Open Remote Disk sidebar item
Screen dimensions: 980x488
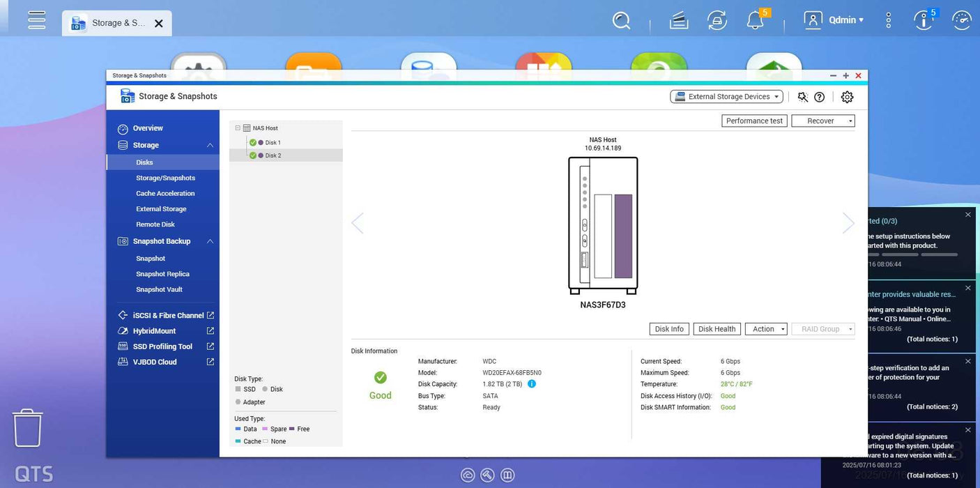155,224
